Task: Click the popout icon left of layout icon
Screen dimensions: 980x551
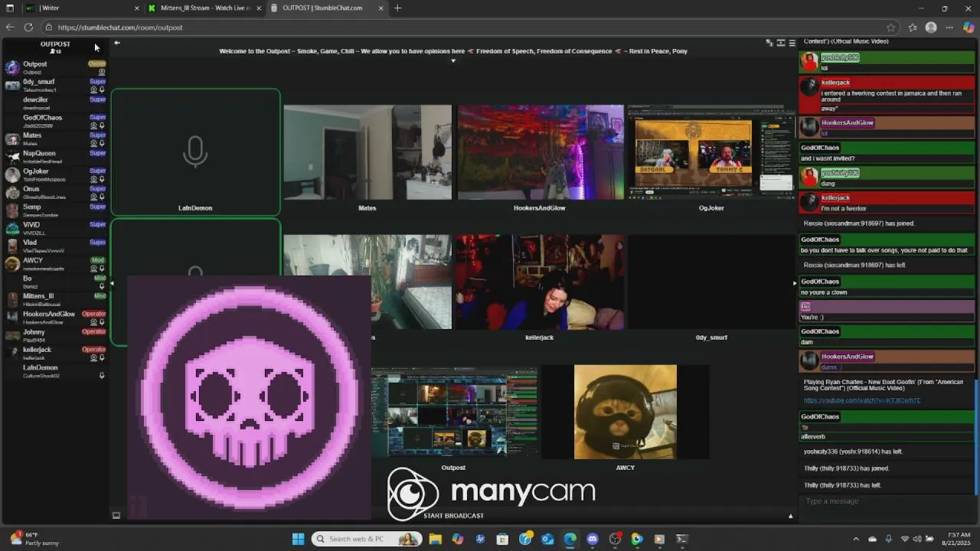Action: click(x=769, y=43)
